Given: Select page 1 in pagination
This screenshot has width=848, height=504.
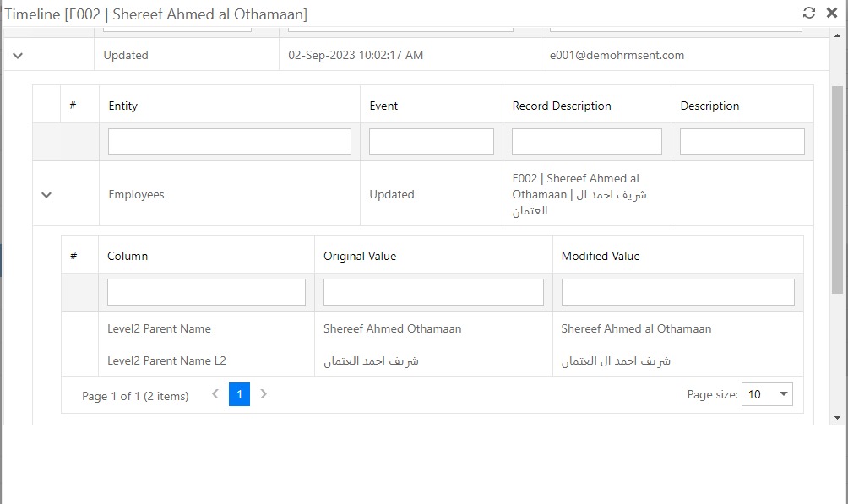Looking at the screenshot, I should [239, 393].
